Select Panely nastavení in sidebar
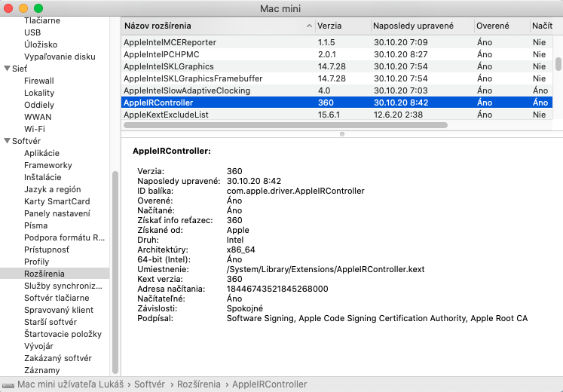 [57, 213]
